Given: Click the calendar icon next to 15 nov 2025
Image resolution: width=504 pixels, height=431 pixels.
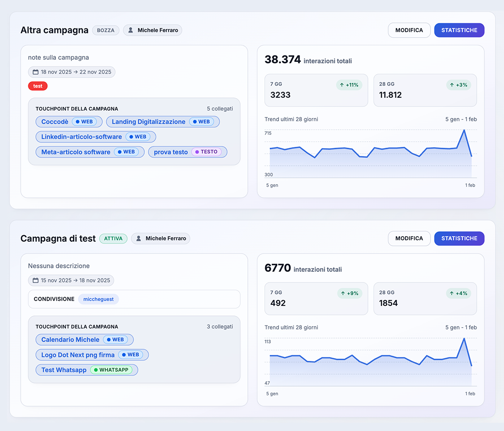Looking at the screenshot, I should (35, 280).
